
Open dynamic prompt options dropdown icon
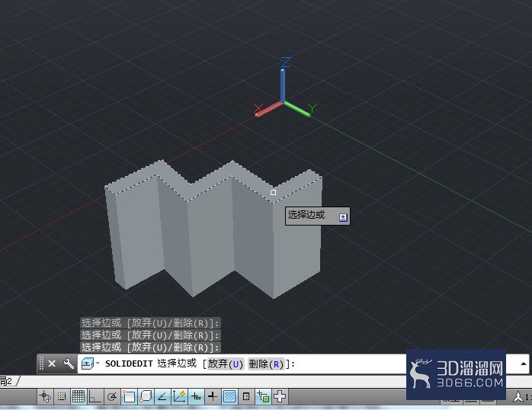point(343,217)
